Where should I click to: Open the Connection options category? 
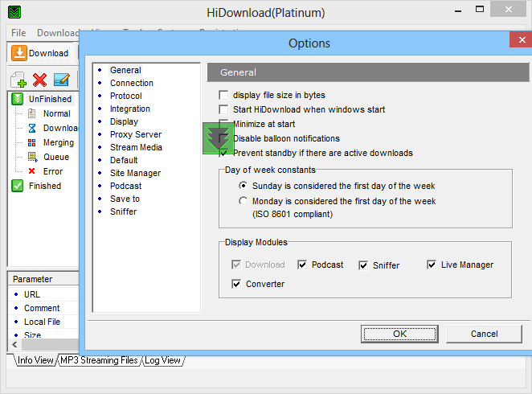point(132,83)
